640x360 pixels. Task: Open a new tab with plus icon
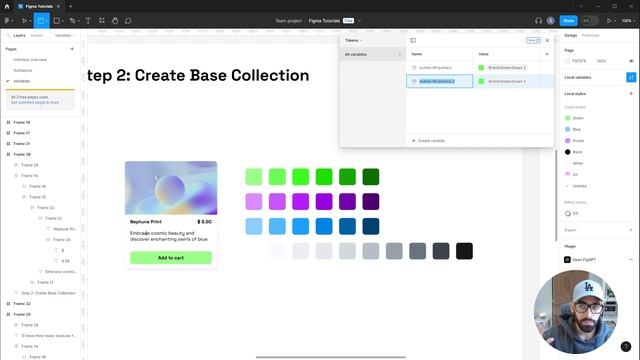[x=70, y=7]
